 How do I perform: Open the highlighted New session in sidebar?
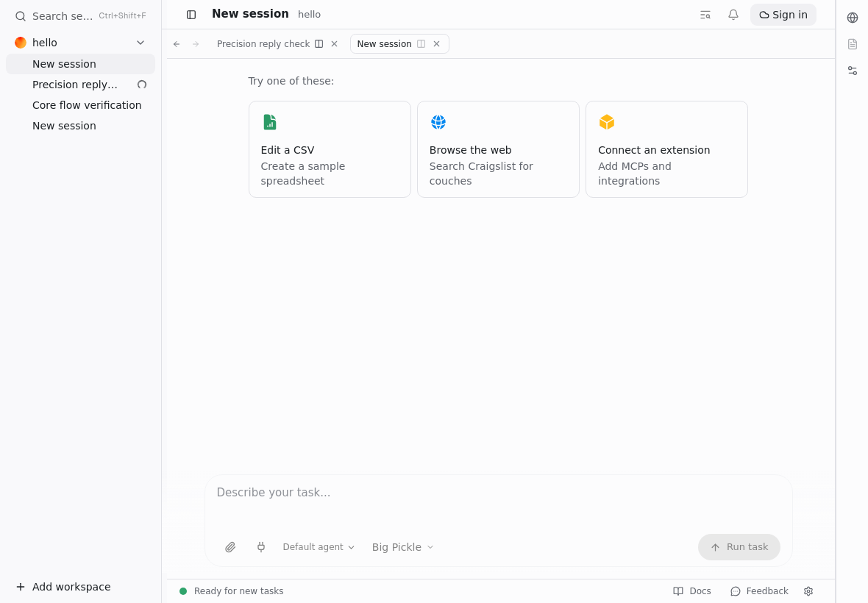pyautogui.click(x=80, y=64)
